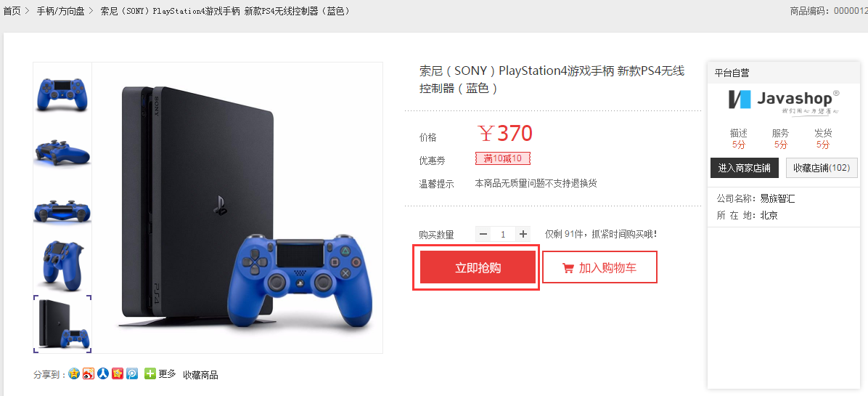Decrease purchase quantity with the minus button
The width and height of the screenshot is (868, 396).
[483, 234]
